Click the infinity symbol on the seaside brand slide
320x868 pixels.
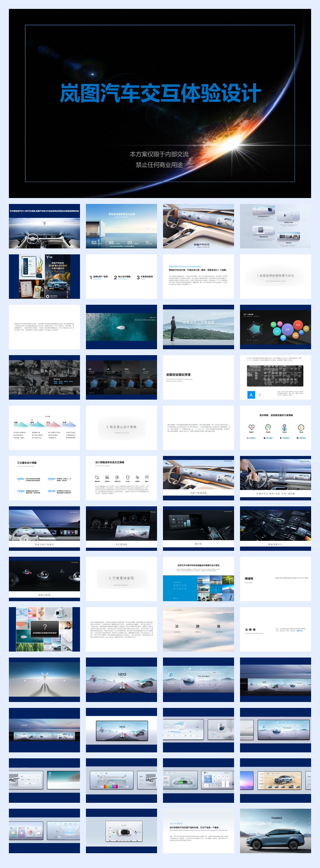tap(147, 242)
